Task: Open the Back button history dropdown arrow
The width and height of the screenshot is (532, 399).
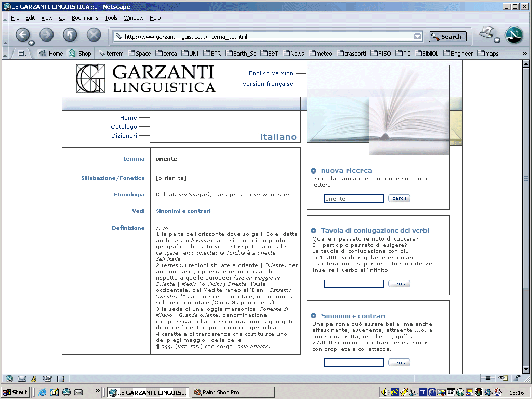Action: pos(31,43)
